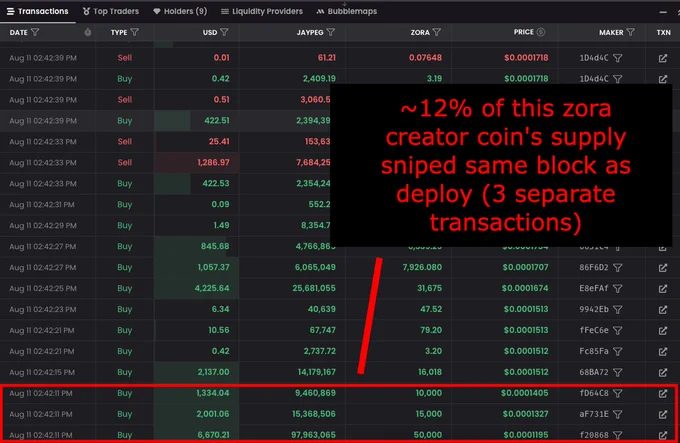Filter maker fFeC6e
Image resolution: width=680 pixels, height=443 pixels.
[618, 331]
